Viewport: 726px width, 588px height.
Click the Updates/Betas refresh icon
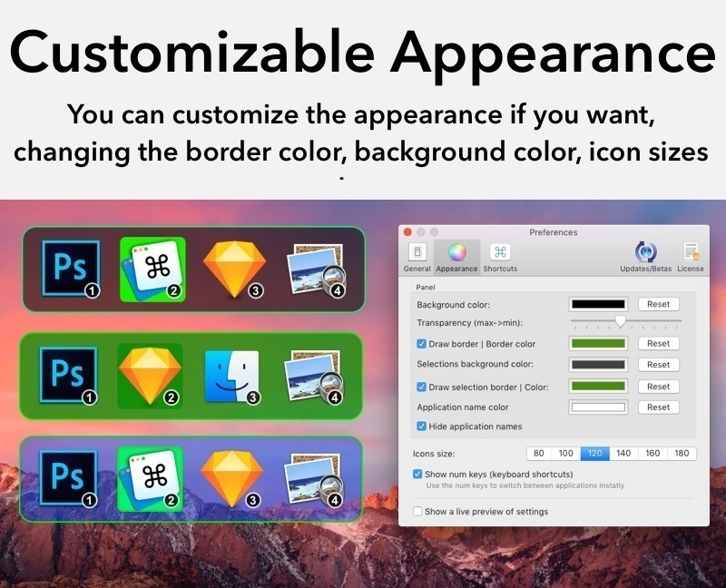(x=644, y=251)
